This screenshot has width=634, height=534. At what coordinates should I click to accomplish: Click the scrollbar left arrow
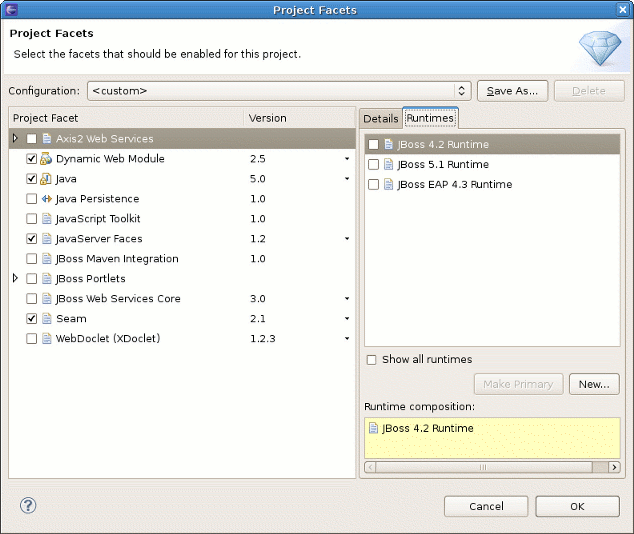(x=370, y=467)
